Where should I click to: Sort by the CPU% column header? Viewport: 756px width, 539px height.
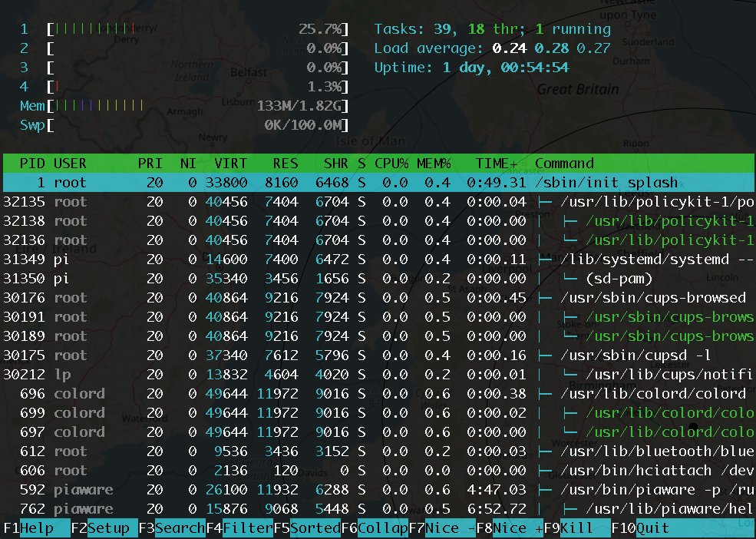point(391,164)
